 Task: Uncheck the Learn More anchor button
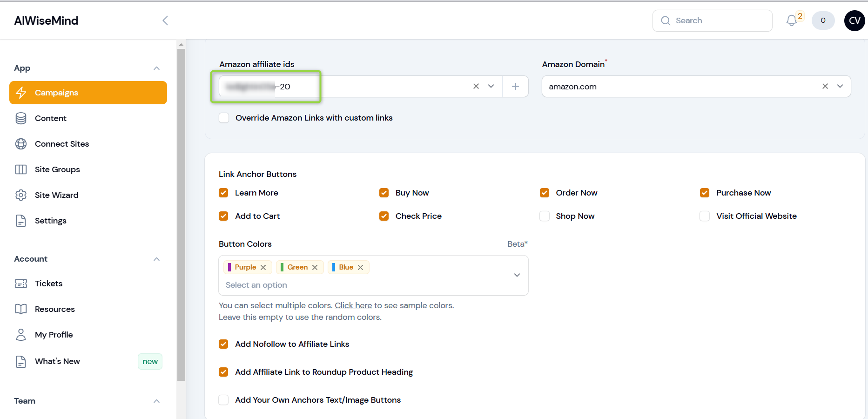[x=224, y=193]
